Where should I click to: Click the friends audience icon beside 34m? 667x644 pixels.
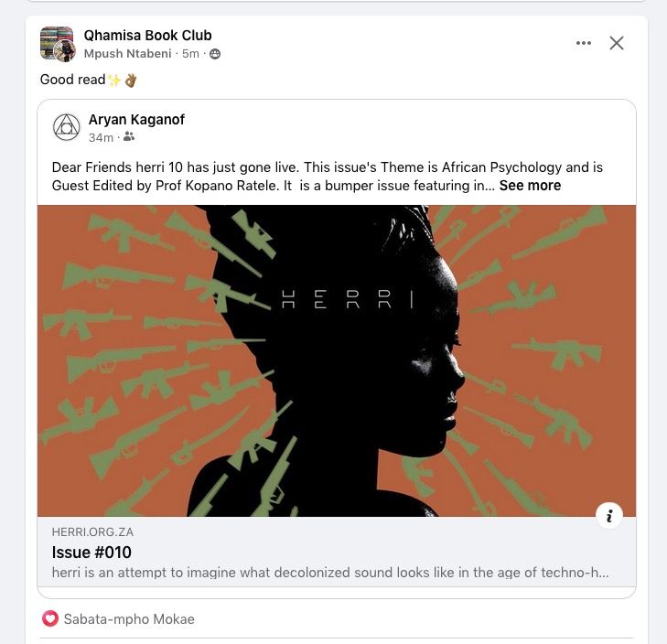(129, 137)
